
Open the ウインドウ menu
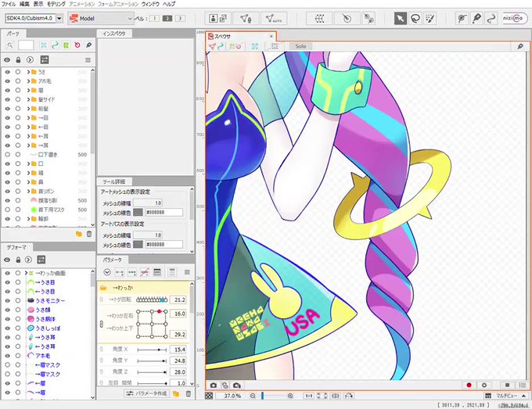pos(150,4)
